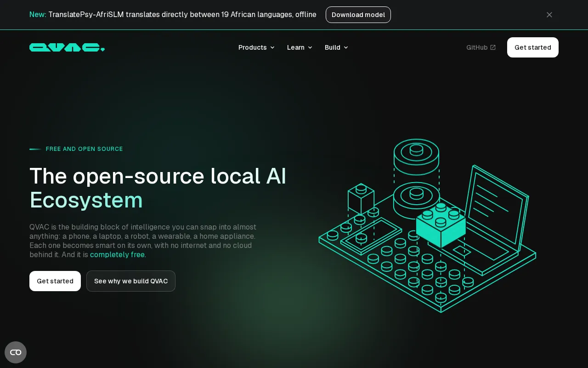Click the chevron next to Products
This screenshot has height=368, width=588.
[272, 47]
